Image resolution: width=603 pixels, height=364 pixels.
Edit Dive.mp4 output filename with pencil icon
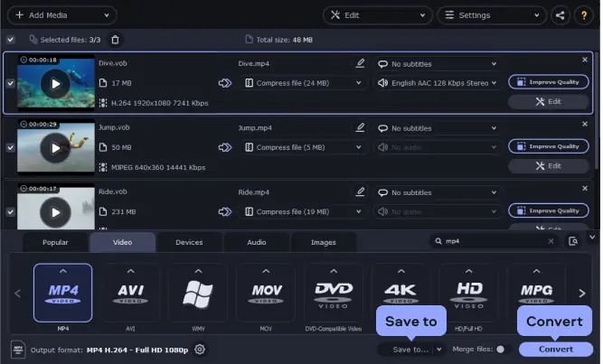pos(361,64)
